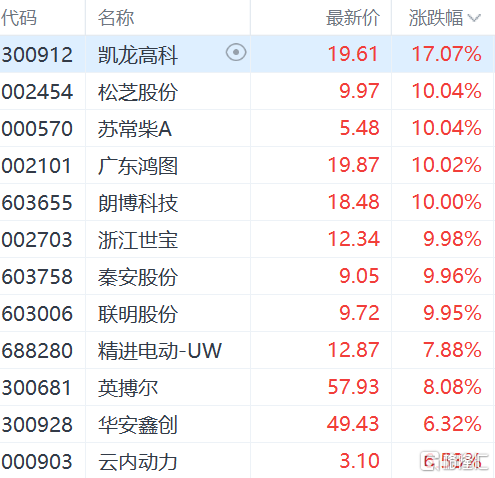Click change value 8.08%

click(452, 387)
